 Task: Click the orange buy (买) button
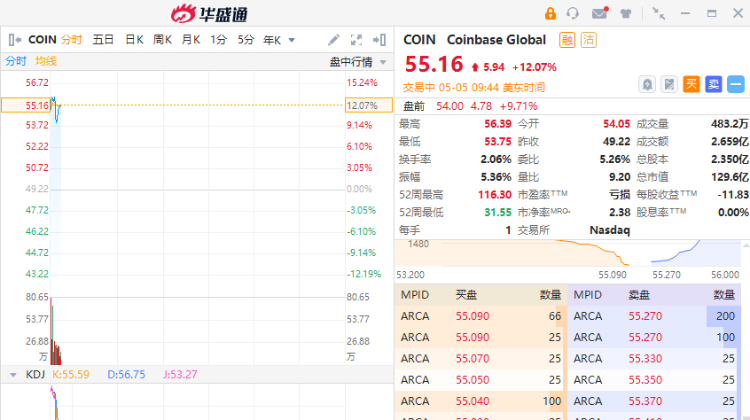(x=691, y=84)
